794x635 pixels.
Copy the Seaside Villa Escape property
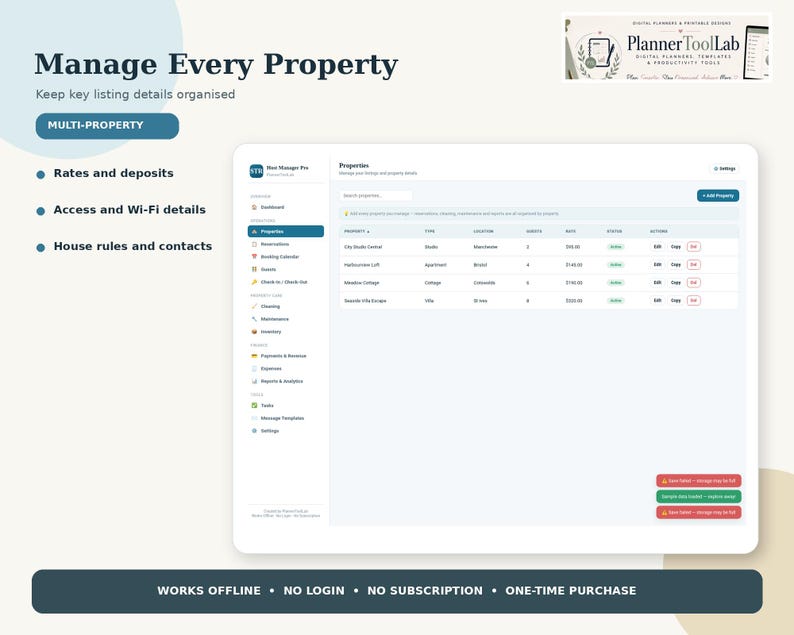click(x=676, y=300)
